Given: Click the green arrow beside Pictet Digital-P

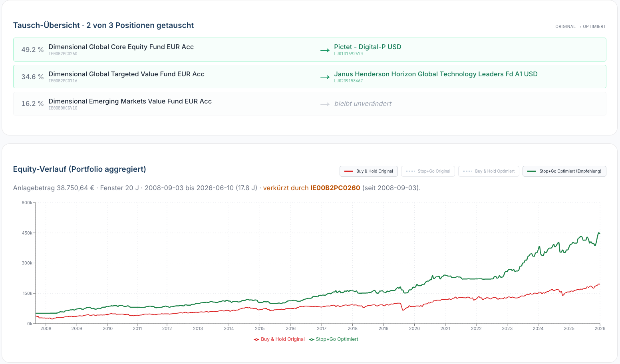Looking at the screenshot, I should (325, 50).
